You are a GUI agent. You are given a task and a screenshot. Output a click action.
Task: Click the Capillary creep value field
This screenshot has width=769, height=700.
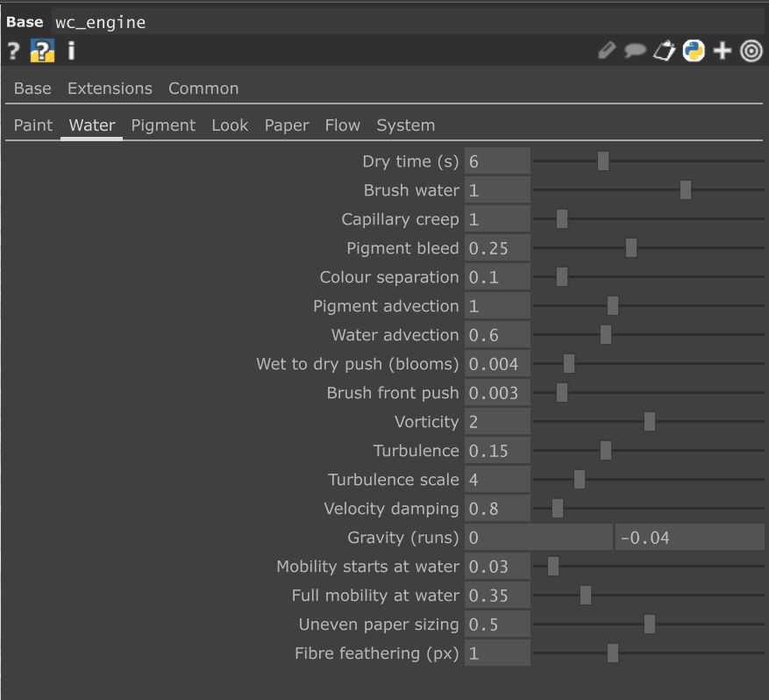[x=497, y=218]
